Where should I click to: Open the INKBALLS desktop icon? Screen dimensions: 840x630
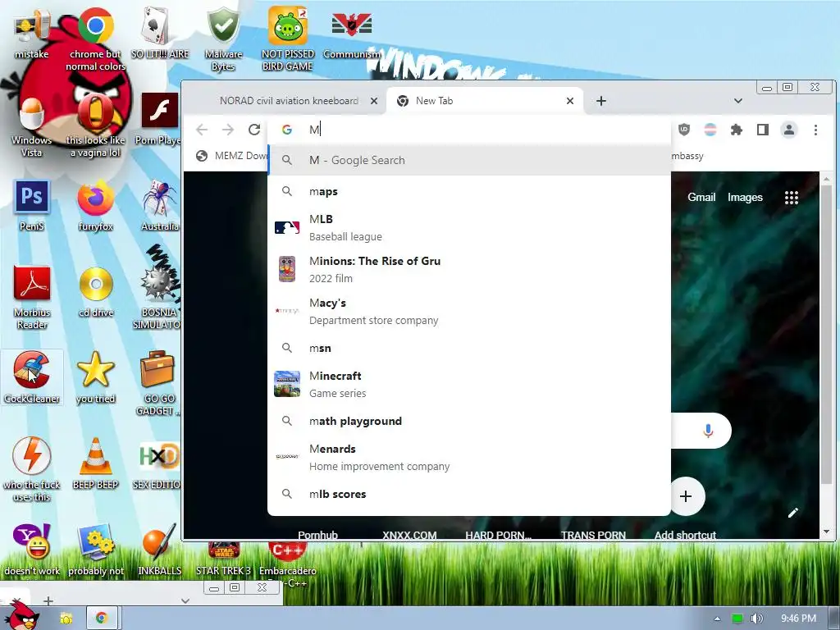click(160, 550)
